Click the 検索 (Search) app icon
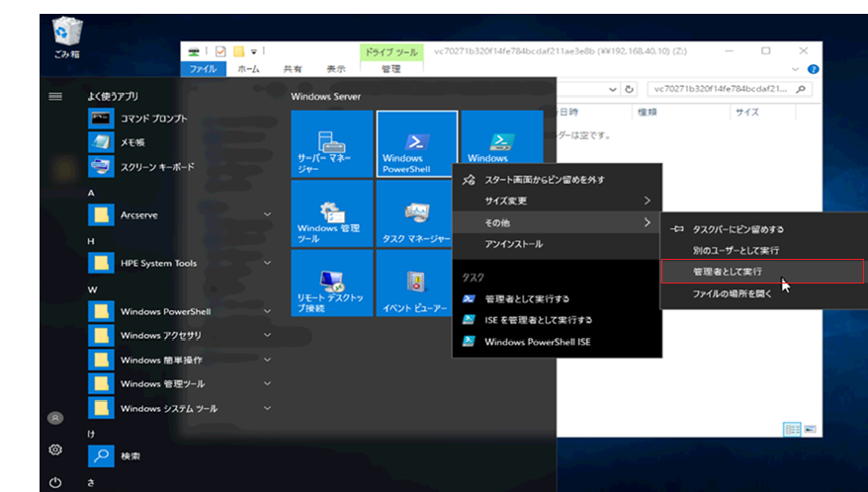The width and height of the screenshot is (868, 492). [x=101, y=456]
